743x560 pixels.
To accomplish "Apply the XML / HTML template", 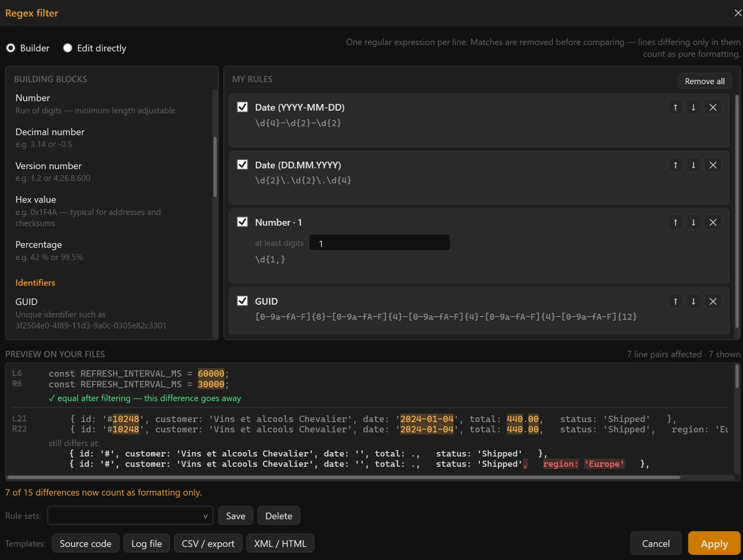I will 280,543.
